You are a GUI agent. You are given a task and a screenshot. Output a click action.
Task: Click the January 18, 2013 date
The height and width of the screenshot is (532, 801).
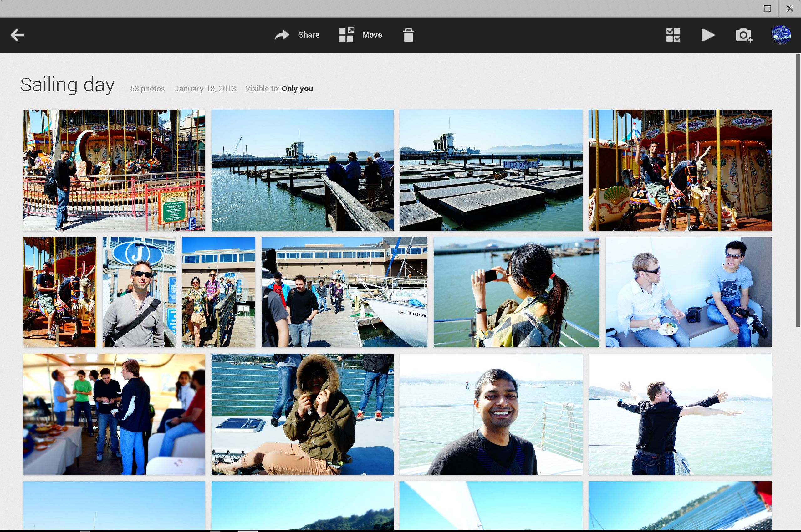(205, 89)
